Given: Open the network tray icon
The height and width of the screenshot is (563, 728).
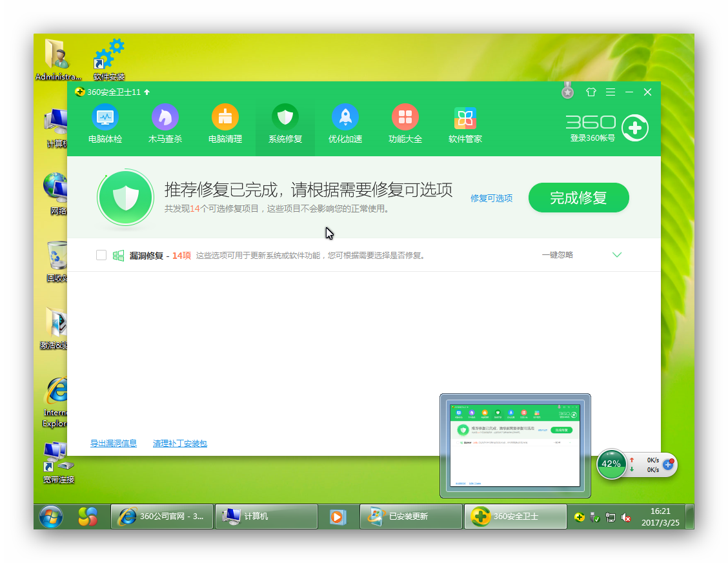Looking at the screenshot, I should tap(611, 517).
